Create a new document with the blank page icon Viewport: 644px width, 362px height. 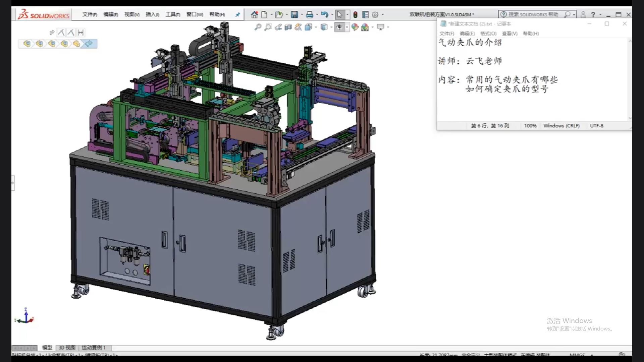pyautogui.click(x=264, y=14)
